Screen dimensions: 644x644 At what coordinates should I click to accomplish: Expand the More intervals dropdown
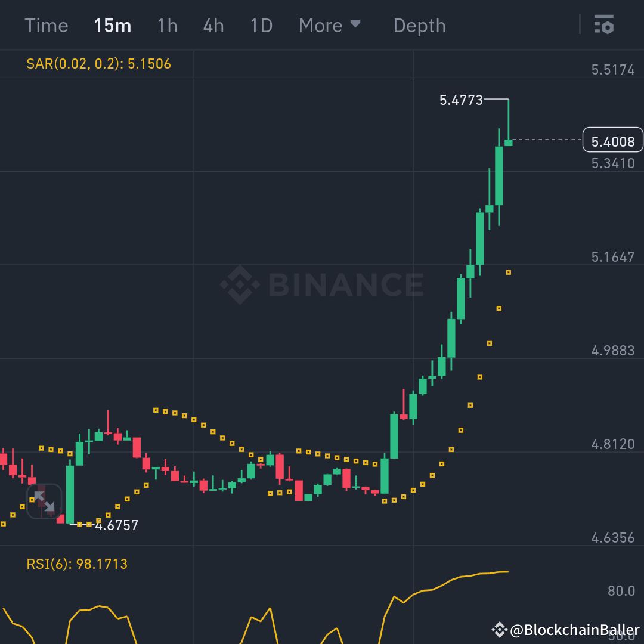click(x=329, y=26)
